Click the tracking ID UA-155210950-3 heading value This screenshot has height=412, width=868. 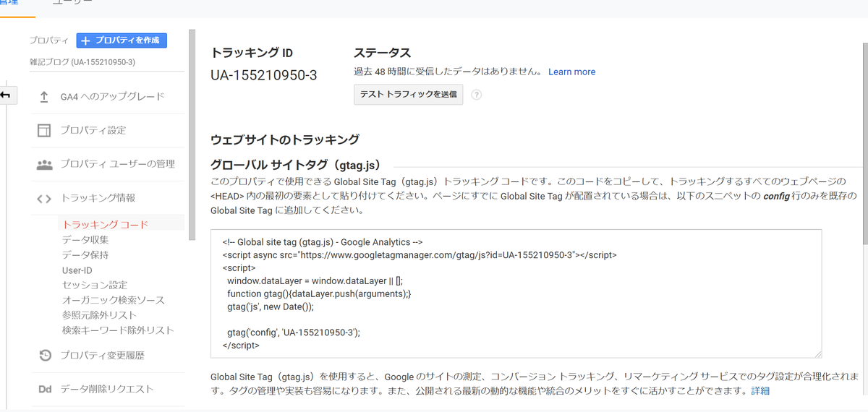[x=263, y=75]
